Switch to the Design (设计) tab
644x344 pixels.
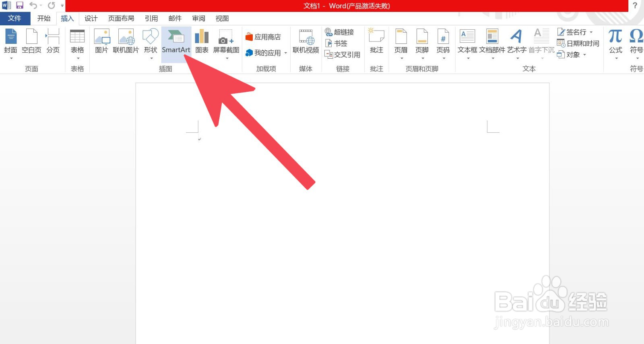[91, 19]
